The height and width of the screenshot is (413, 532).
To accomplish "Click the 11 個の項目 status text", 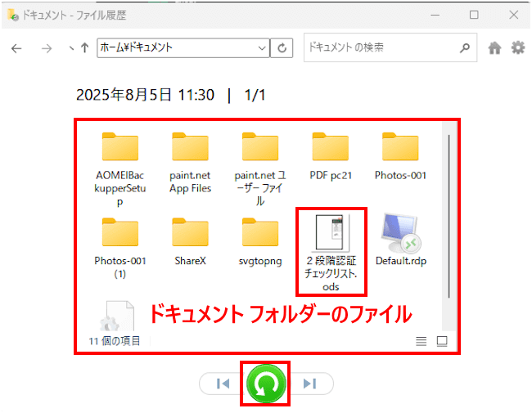I will [x=115, y=341].
